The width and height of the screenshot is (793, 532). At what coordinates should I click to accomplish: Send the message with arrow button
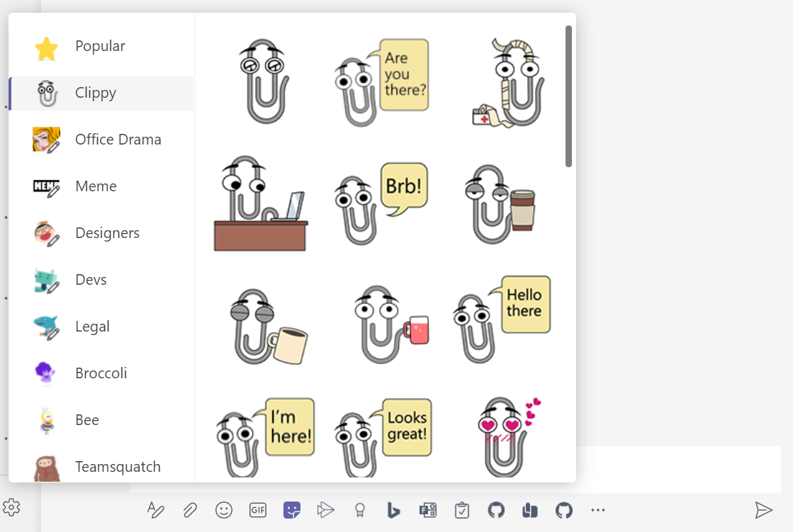click(763, 509)
